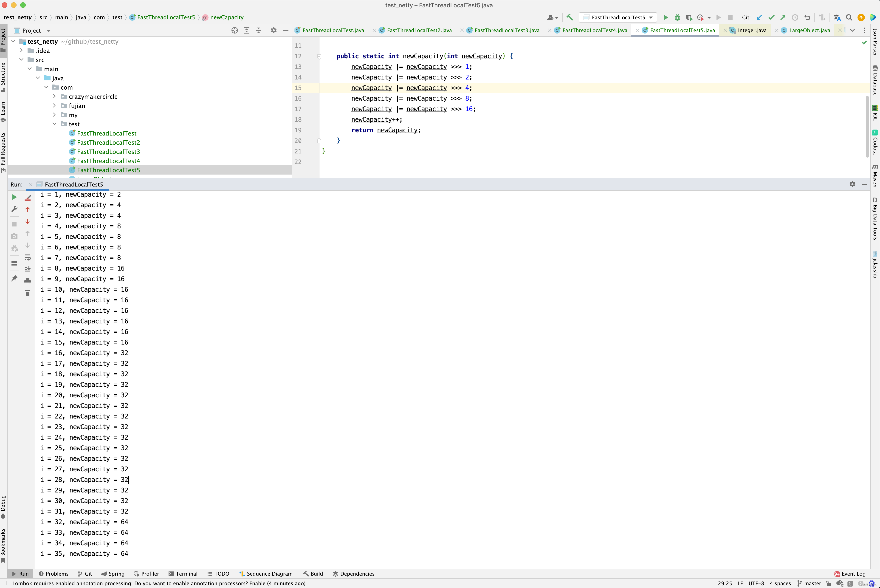This screenshot has height=588, width=880.
Task: Click the clear console trash icon
Action: (x=27, y=293)
